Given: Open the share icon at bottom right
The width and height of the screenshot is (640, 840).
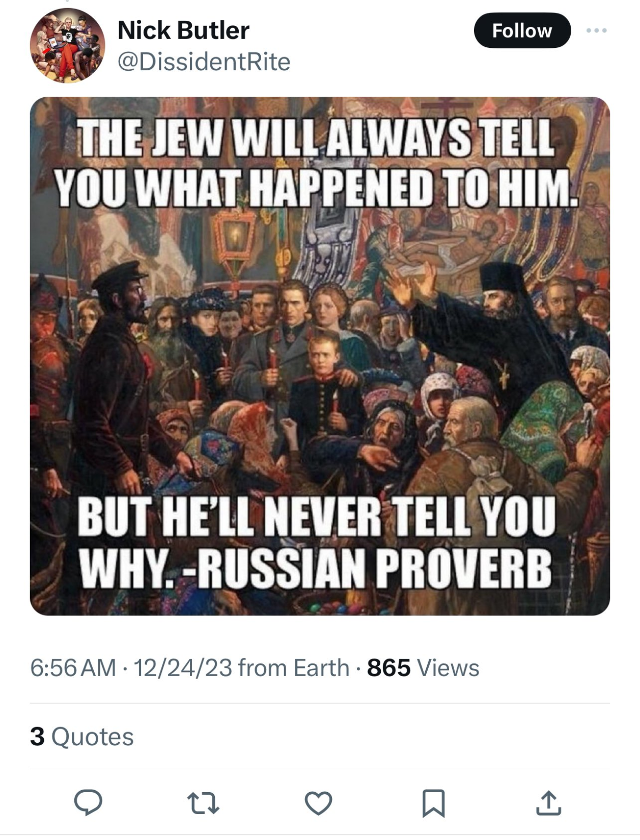Looking at the screenshot, I should pos(548,803).
